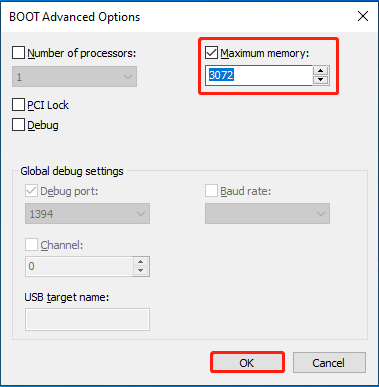Expand the Debug port 1394 dropdown
The image size is (379, 387).
pos(87,214)
